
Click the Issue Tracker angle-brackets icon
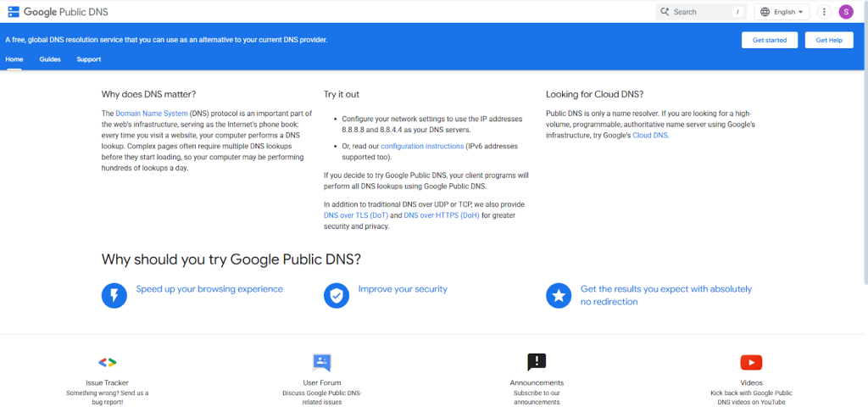(108, 363)
